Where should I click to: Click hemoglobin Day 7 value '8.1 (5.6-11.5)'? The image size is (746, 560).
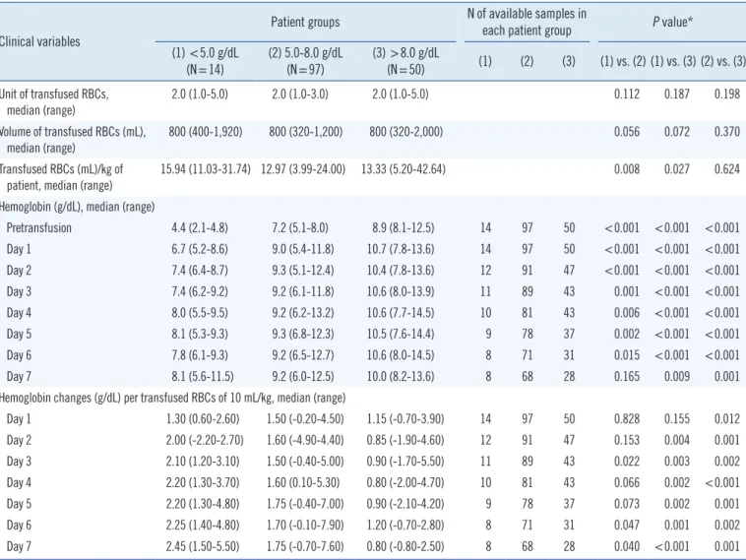pyautogui.click(x=202, y=377)
